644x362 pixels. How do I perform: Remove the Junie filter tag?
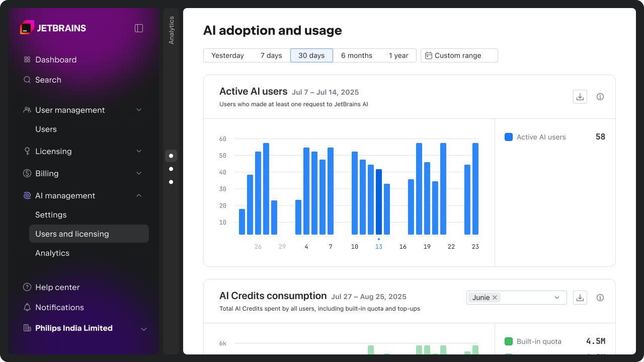tap(495, 298)
